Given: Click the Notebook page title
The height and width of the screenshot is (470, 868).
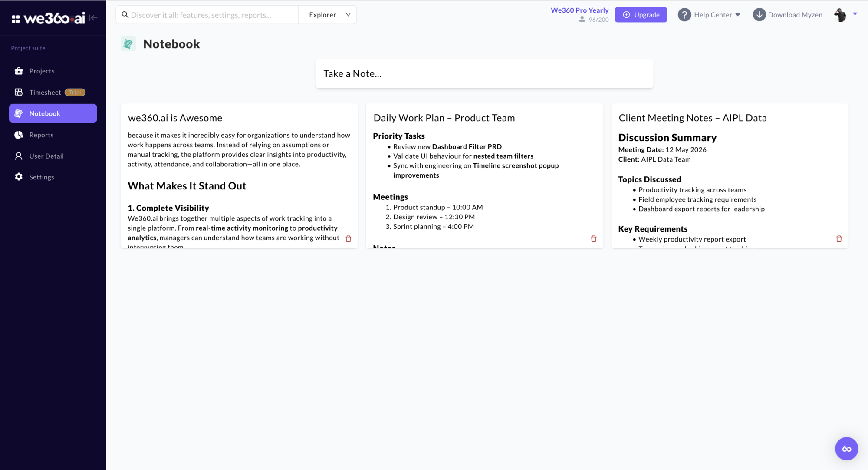Looking at the screenshot, I should point(171,44).
